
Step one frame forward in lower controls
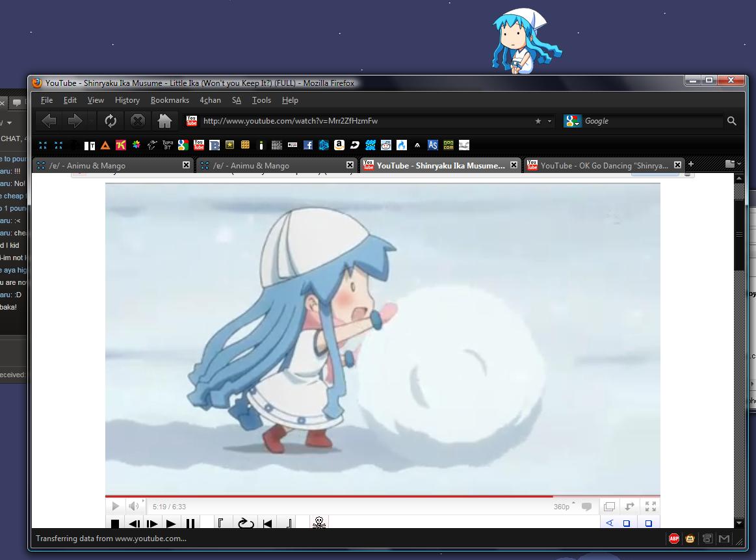pyautogui.click(x=152, y=524)
